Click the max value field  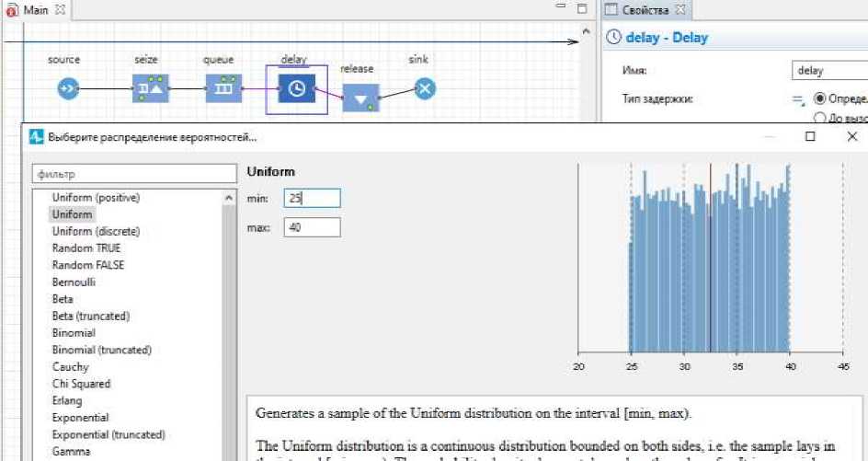point(313,227)
